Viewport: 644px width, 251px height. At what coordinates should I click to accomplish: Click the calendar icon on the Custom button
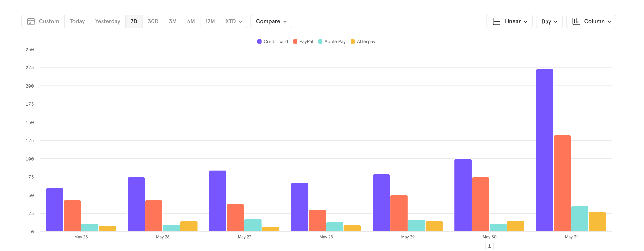pos(31,21)
